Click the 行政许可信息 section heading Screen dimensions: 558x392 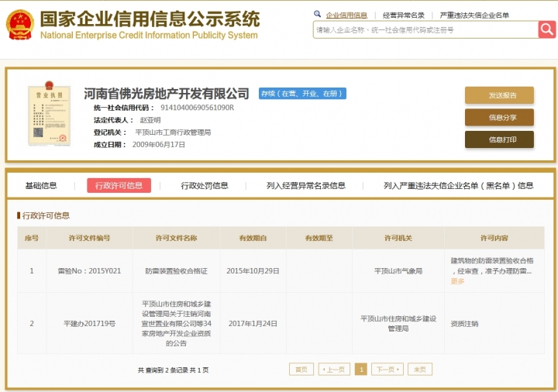pos(46,215)
